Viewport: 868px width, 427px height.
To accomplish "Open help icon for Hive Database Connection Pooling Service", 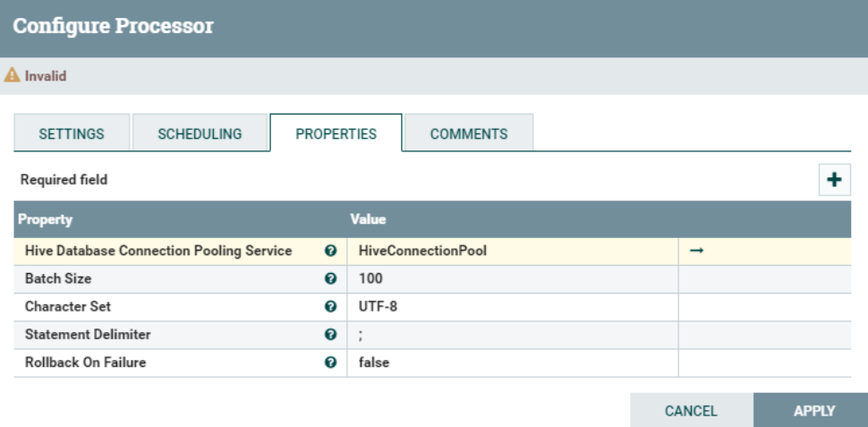I will point(330,251).
